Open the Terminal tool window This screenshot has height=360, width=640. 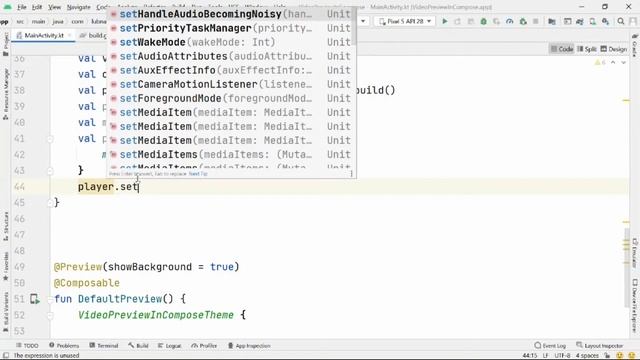pyautogui.click(x=104, y=346)
